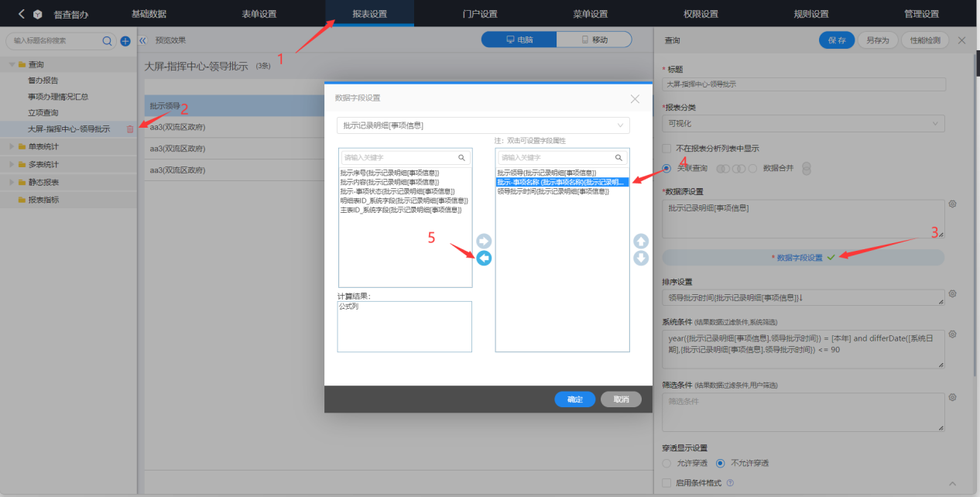Expand the 单表统计 tree node
The height and width of the screenshot is (497, 980).
(x=12, y=146)
